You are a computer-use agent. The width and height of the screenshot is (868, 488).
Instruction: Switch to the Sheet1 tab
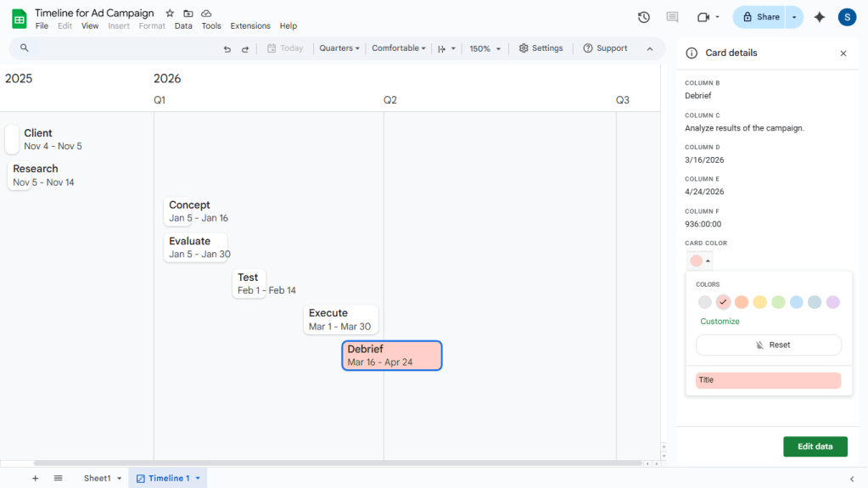click(98, 478)
